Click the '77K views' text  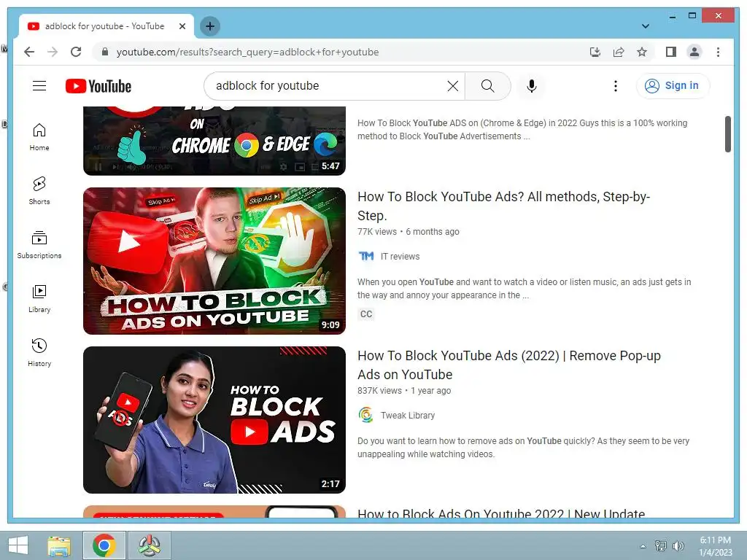377,231
